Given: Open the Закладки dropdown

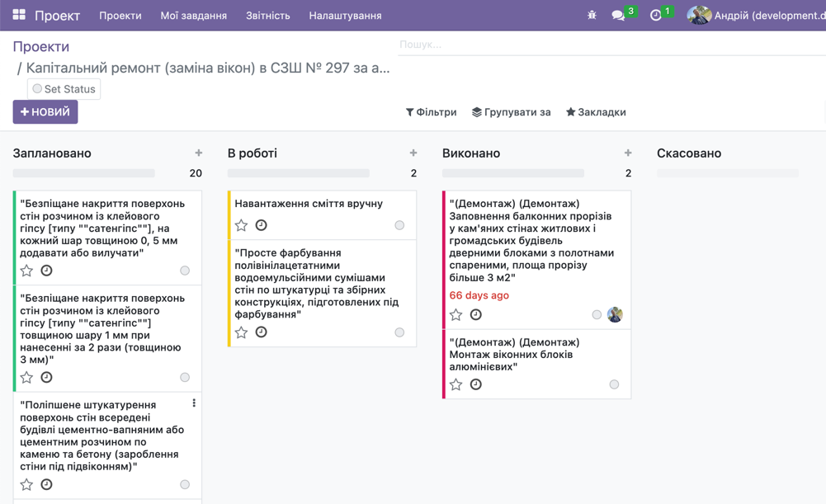Looking at the screenshot, I should [x=597, y=112].
